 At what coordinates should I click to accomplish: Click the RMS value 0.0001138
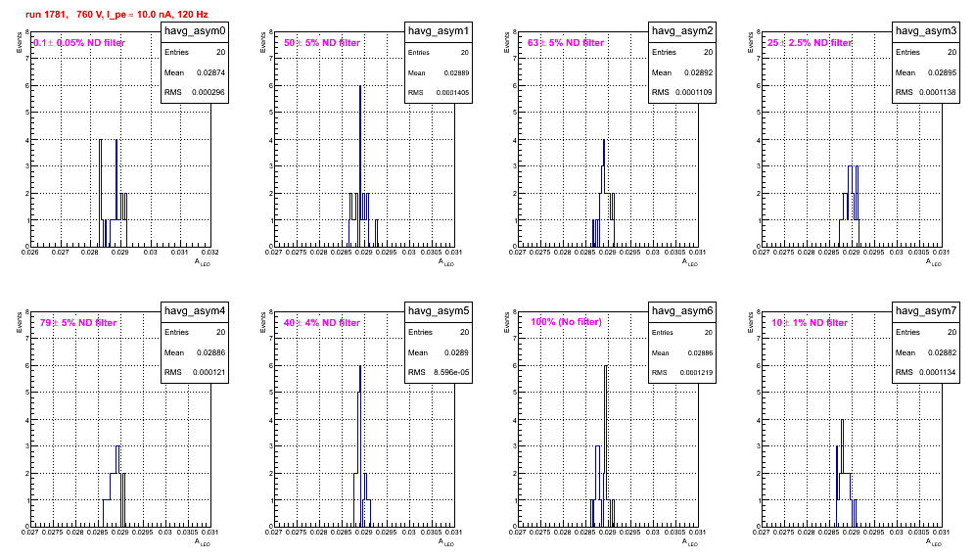pyautogui.click(x=938, y=93)
